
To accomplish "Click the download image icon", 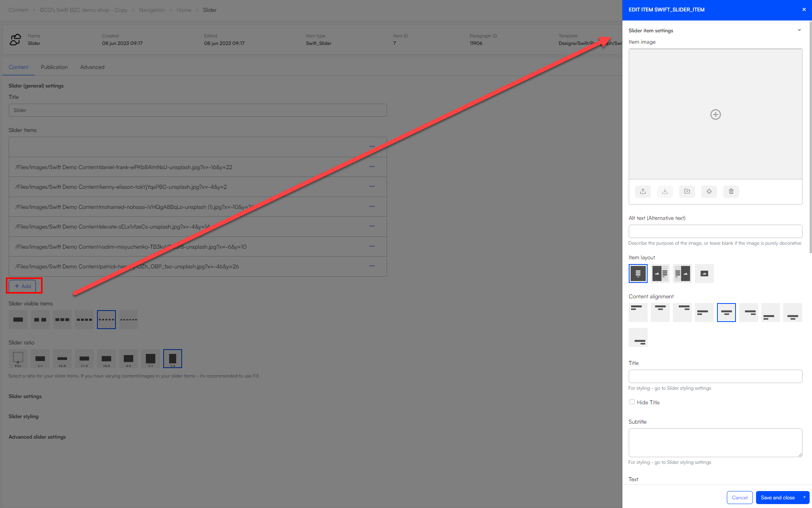I will 665,191.
